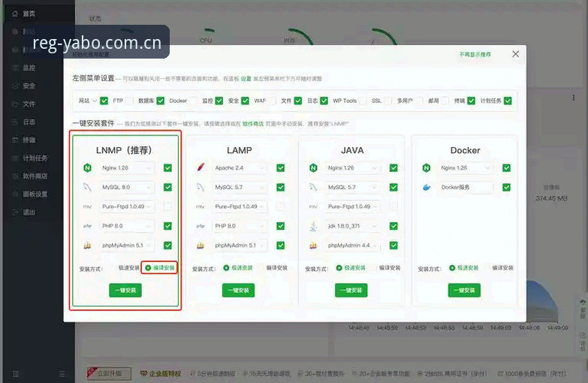Click 一键安装 button under JAVA
588x383 pixels.
tap(351, 291)
